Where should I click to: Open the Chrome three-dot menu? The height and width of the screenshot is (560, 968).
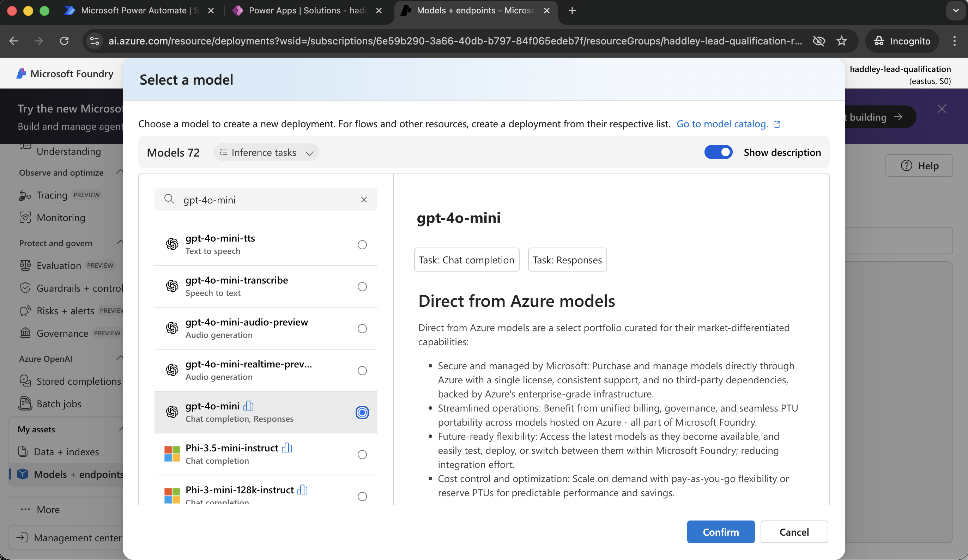pos(954,41)
